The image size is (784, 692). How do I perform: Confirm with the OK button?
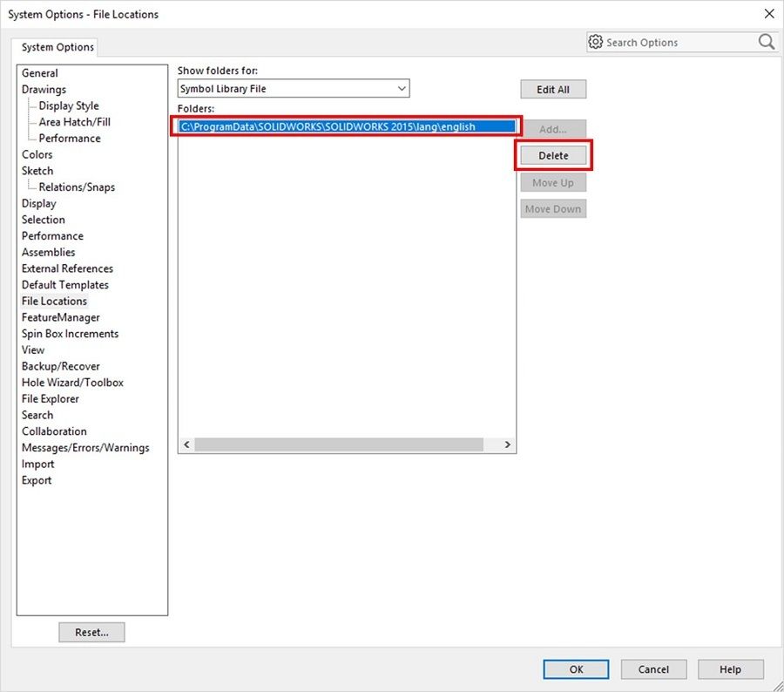[x=576, y=669]
